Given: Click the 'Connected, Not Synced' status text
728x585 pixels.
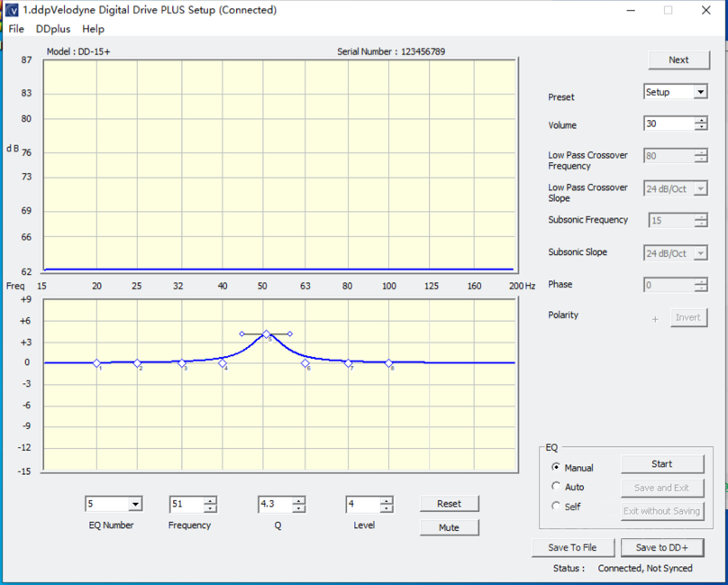Looking at the screenshot, I should (x=645, y=568).
